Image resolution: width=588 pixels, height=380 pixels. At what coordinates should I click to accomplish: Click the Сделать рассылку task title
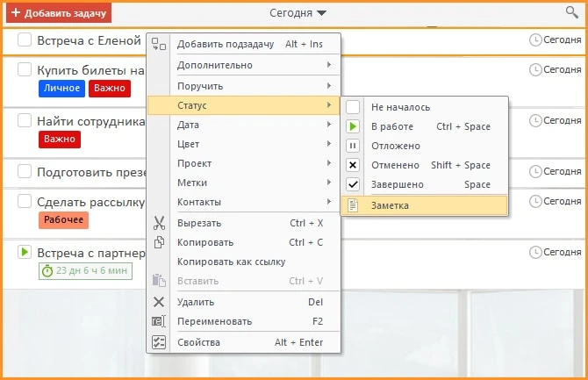point(90,202)
